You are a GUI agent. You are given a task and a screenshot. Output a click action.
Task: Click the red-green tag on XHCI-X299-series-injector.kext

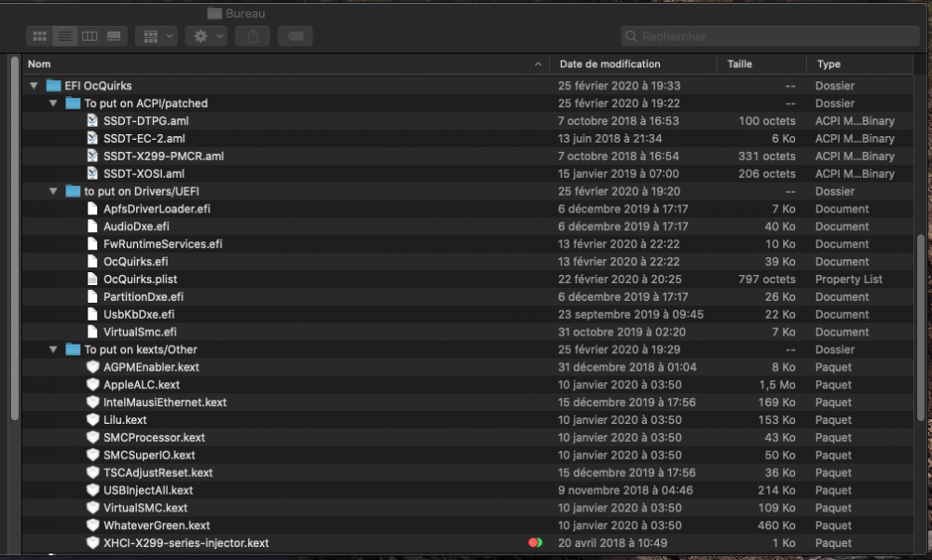coord(536,542)
